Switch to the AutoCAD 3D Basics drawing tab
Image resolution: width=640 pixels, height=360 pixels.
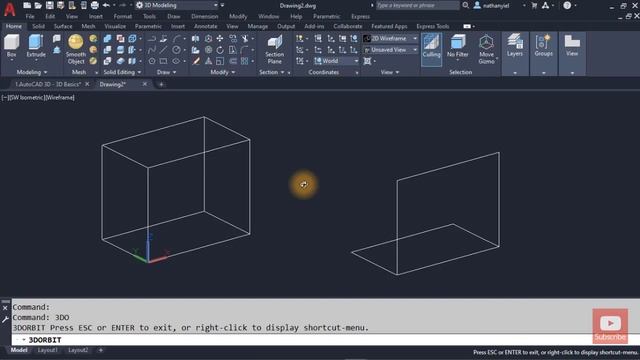48,84
